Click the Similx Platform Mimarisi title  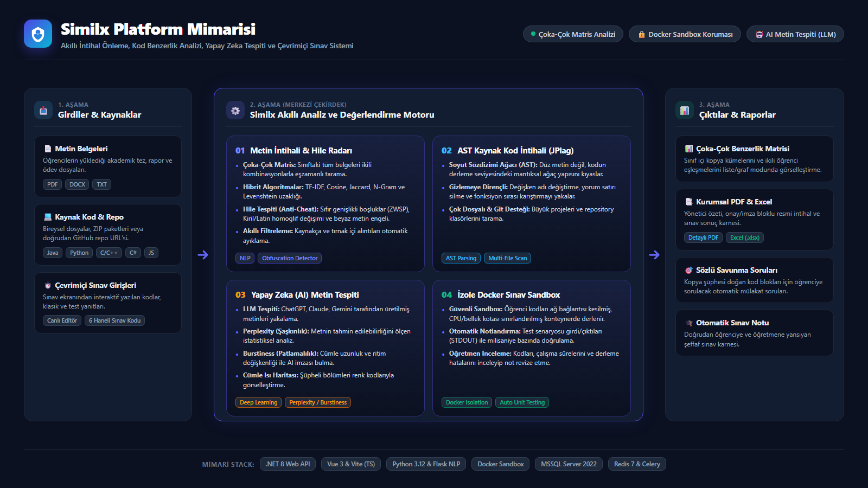click(x=158, y=29)
